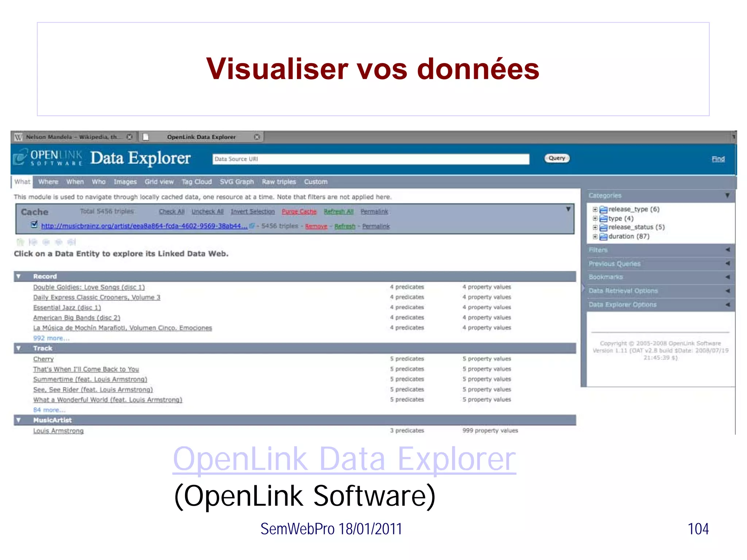This screenshot has width=747, height=560.
Task: Expand Data Retrieval Options panel
Action: click(x=727, y=291)
